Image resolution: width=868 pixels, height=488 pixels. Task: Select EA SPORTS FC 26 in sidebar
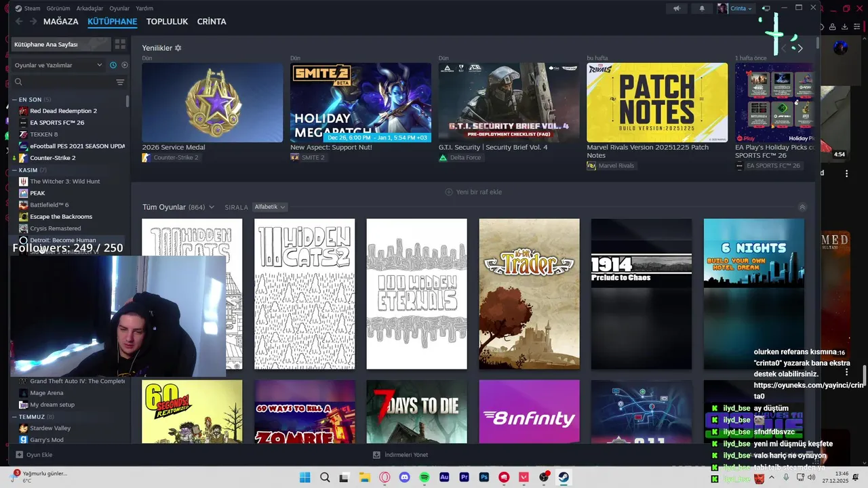coord(57,123)
